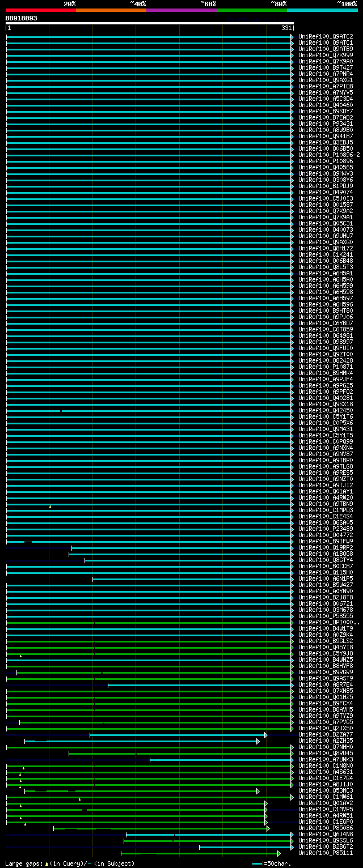Select the UniRef100_C5Y9J8 label

point(326,654)
